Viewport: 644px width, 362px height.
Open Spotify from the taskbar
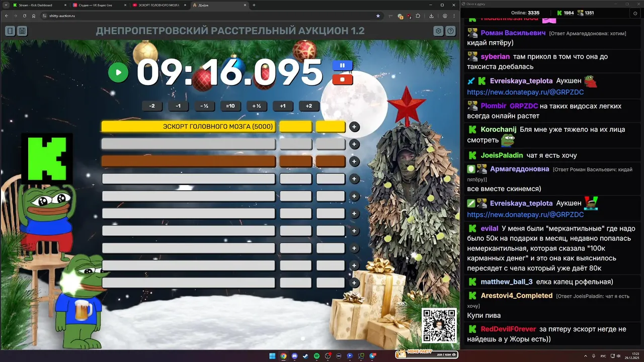[x=316, y=356]
